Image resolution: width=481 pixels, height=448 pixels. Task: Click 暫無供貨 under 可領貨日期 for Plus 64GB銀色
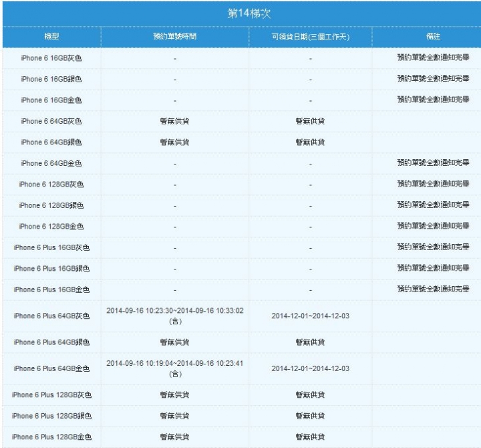tap(311, 342)
